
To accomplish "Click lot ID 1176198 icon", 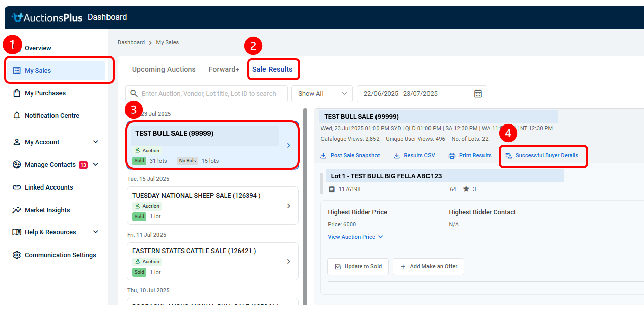I will [332, 190].
